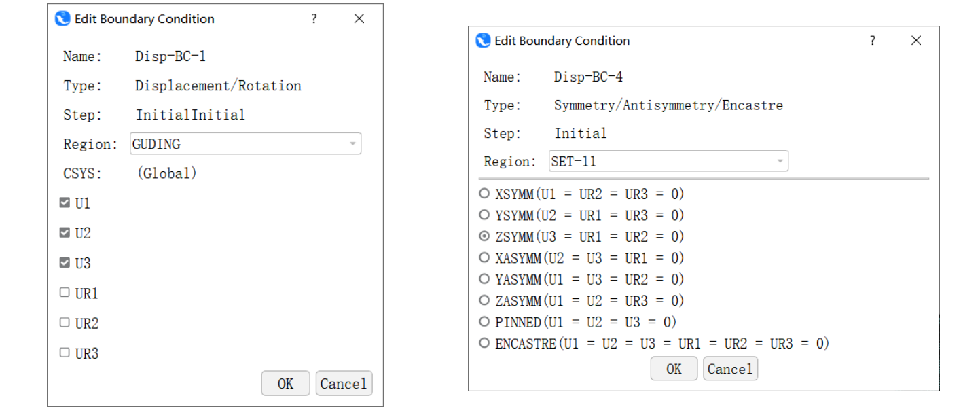Enable the UR2 rotation checkbox
Screen dimensions: 980x411
65,323
